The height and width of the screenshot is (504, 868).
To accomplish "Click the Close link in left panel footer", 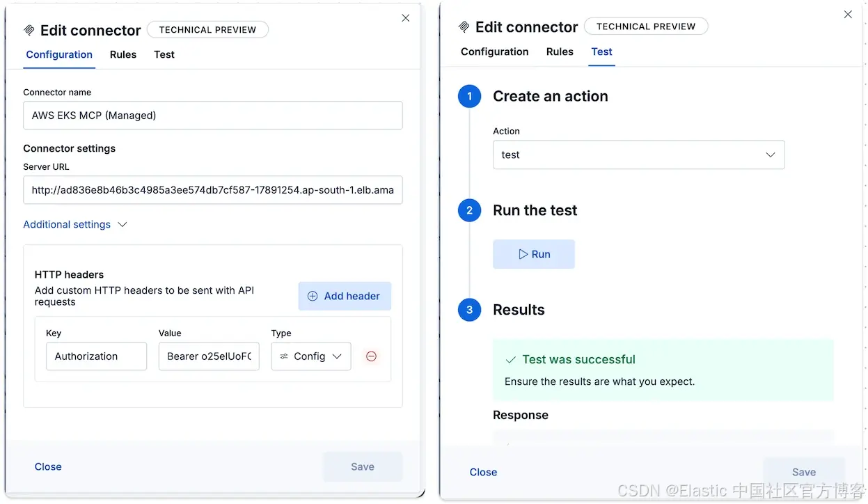I will point(48,466).
